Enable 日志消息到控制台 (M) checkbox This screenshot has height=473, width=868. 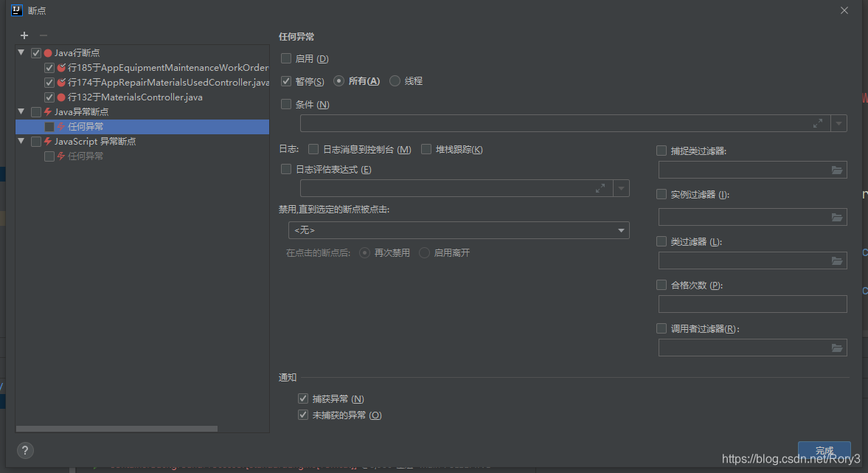(x=313, y=149)
